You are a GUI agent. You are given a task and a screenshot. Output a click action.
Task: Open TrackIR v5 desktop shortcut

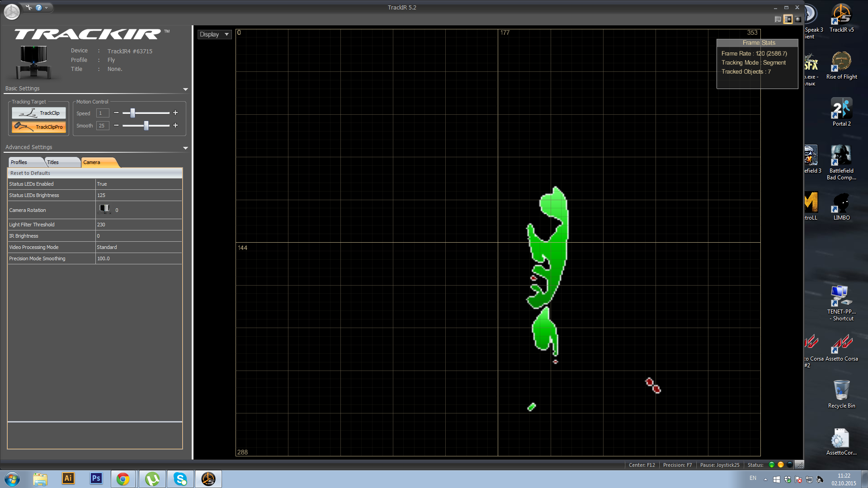(x=841, y=18)
